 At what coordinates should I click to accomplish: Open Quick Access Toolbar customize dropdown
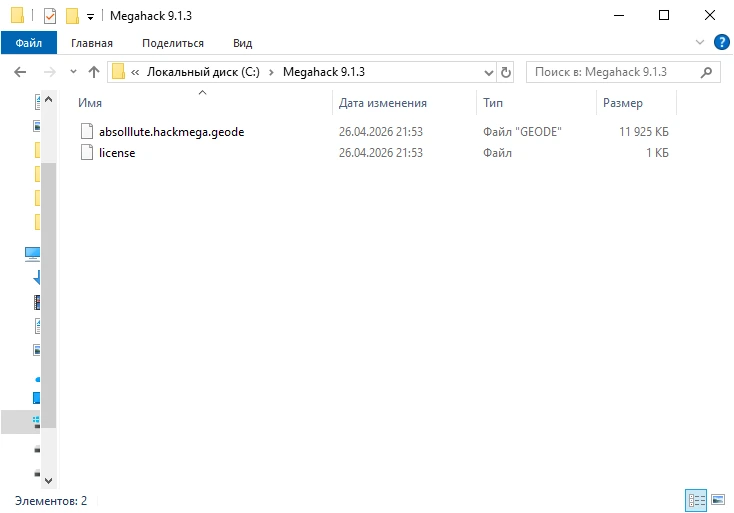coord(90,17)
